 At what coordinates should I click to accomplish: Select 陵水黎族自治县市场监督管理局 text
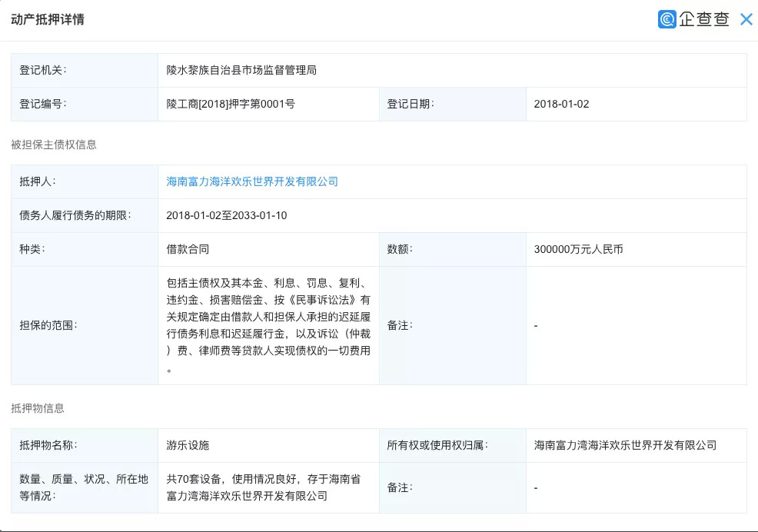(x=241, y=70)
